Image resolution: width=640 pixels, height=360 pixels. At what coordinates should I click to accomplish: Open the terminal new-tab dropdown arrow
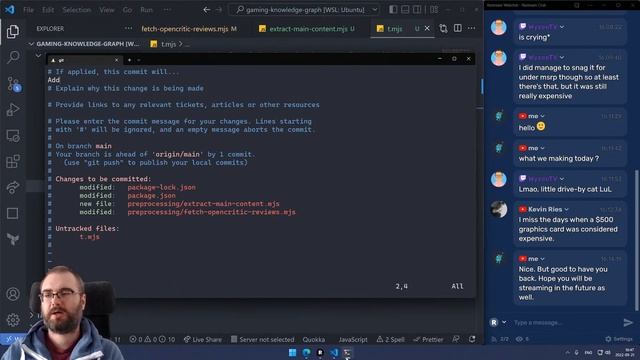tap(139, 60)
